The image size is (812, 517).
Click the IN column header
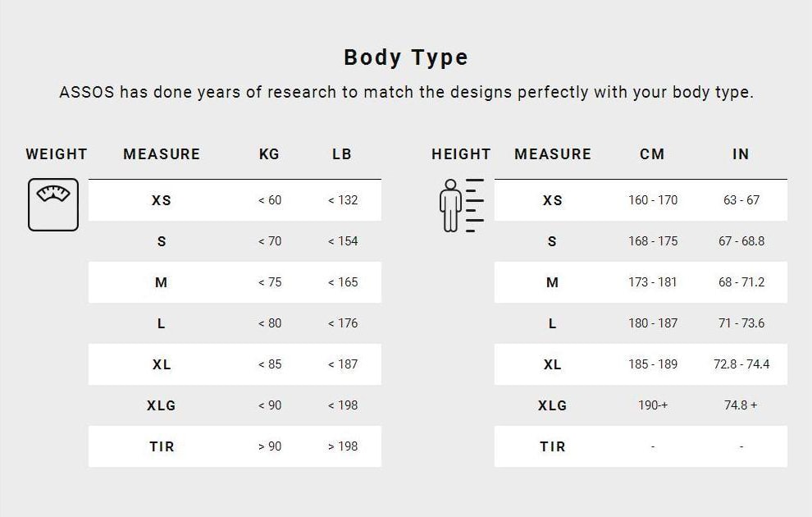click(741, 154)
